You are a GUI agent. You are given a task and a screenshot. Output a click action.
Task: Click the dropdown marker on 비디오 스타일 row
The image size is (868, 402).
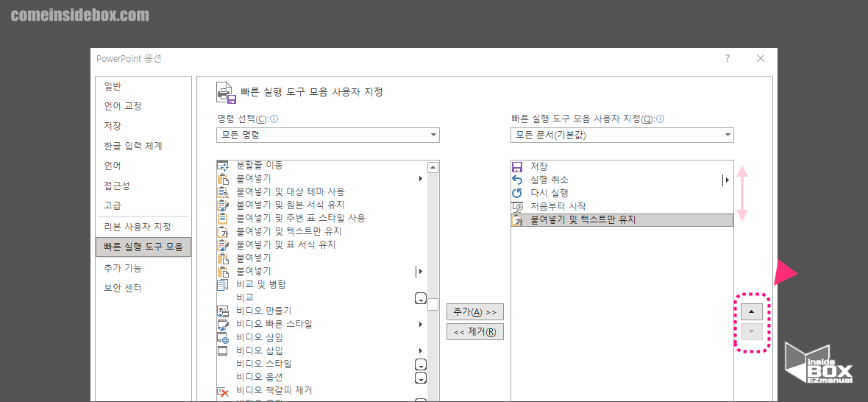pos(421,365)
